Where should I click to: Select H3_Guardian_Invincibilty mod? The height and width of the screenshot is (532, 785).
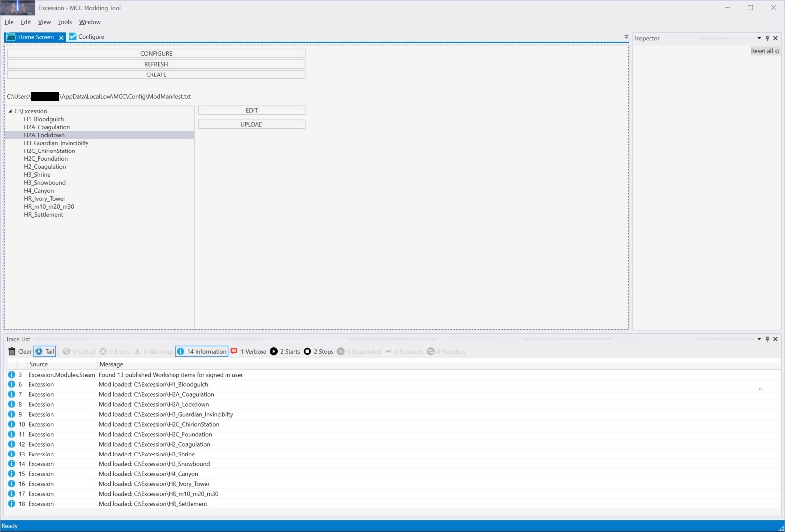pyautogui.click(x=56, y=143)
